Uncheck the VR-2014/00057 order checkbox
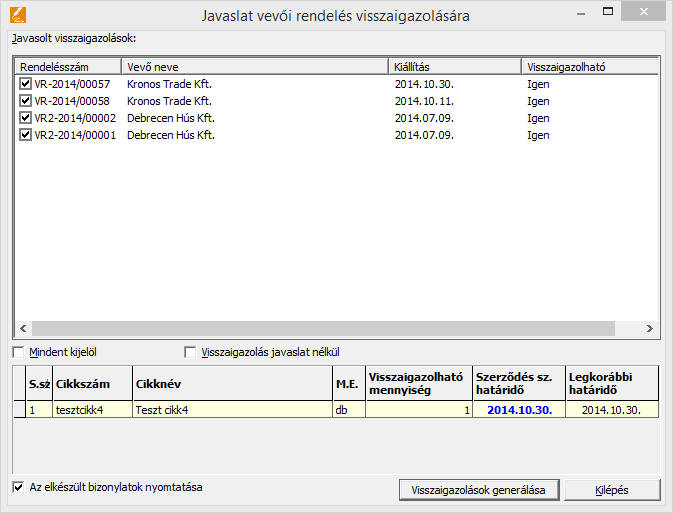The height and width of the screenshot is (513, 673). (x=25, y=83)
